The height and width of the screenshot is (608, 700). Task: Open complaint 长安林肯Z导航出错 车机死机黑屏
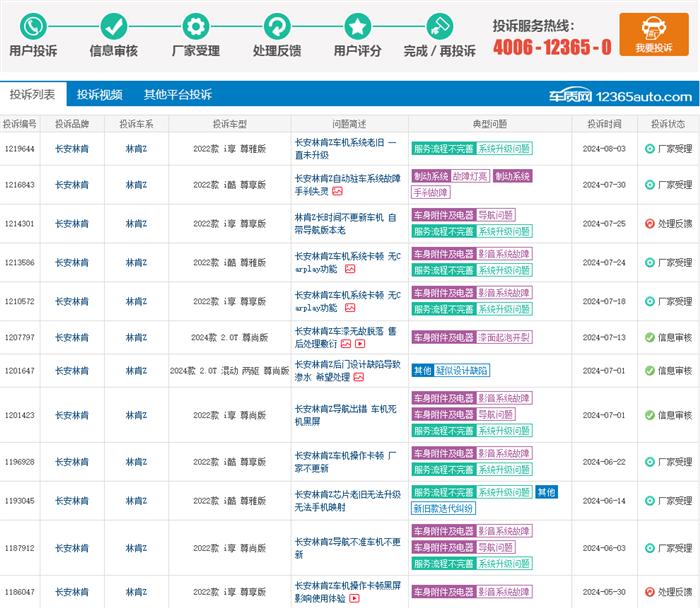pos(346,415)
